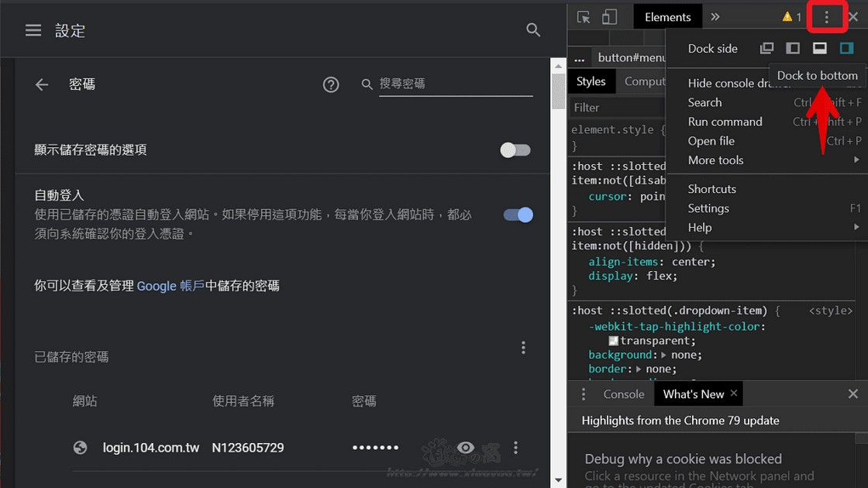
Task: Click the login.104.com.tw site entry
Action: 150,448
